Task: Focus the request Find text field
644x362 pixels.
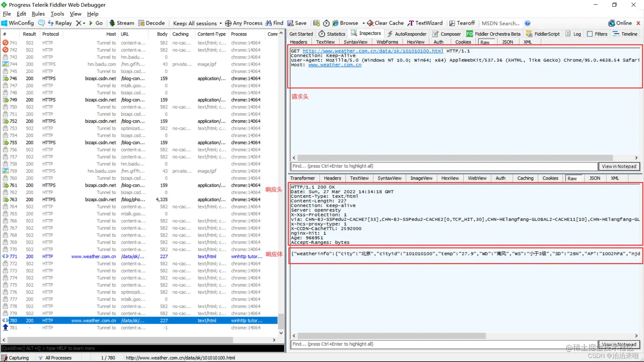Action: point(444,166)
